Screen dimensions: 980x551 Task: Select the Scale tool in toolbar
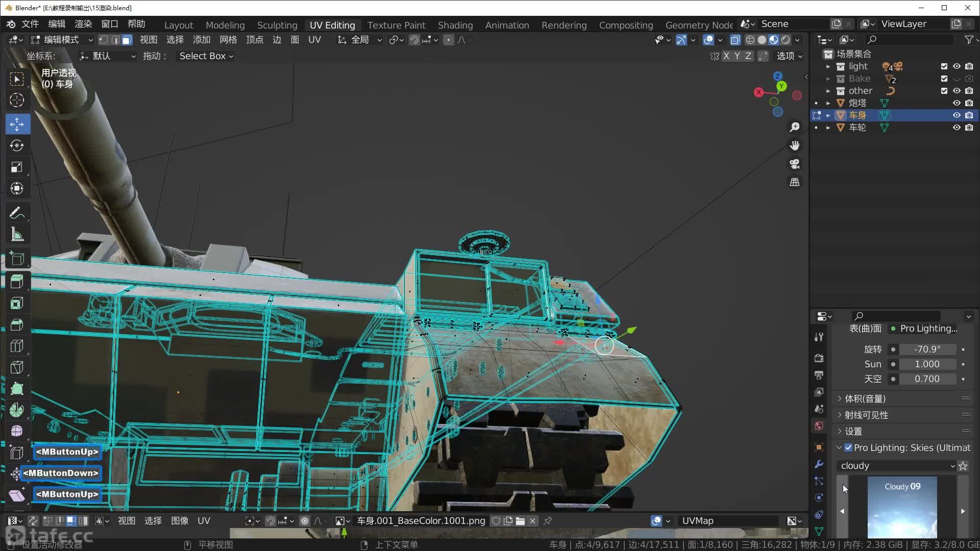(x=17, y=167)
